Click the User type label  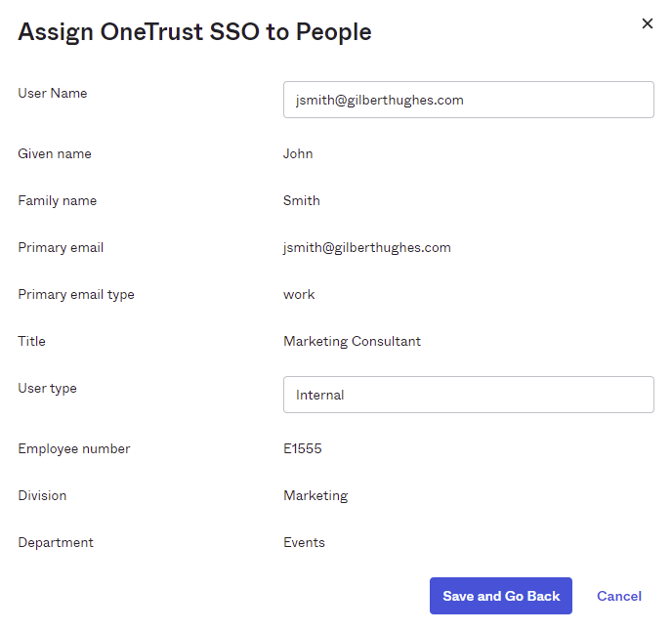[x=48, y=389]
